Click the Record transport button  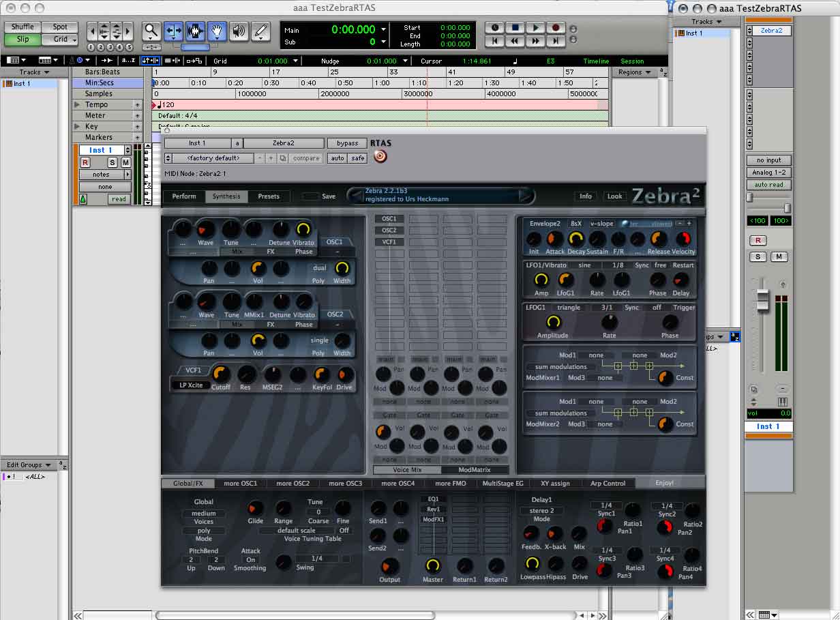tap(556, 28)
